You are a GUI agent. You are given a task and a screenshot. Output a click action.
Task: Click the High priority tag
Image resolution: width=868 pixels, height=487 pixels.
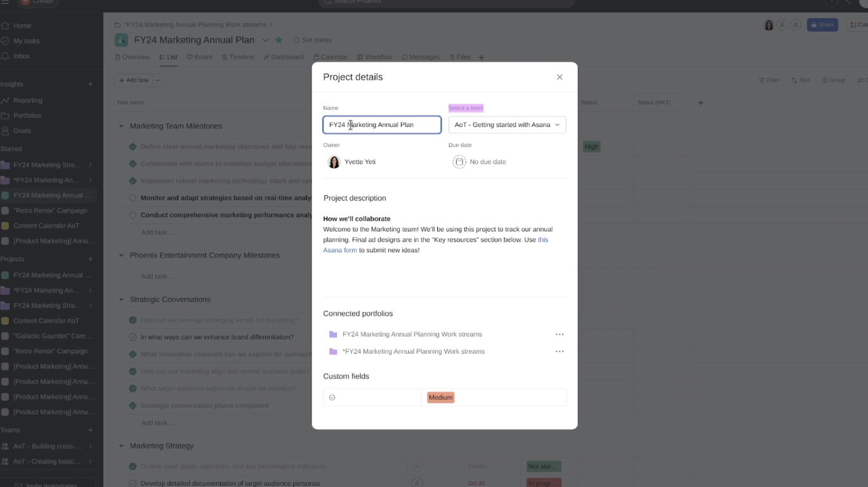click(x=591, y=146)
